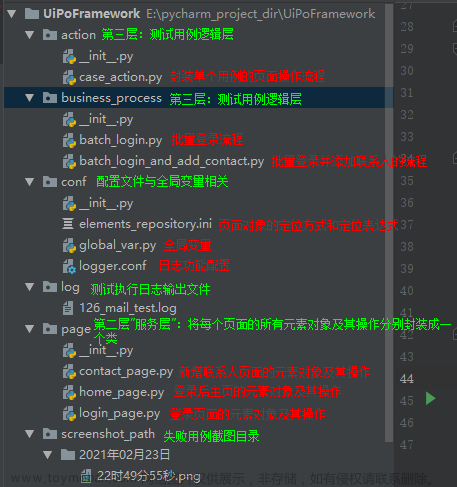Click Python icon of batch_login.py
The image size is (457, 487).
click(69, 140)
